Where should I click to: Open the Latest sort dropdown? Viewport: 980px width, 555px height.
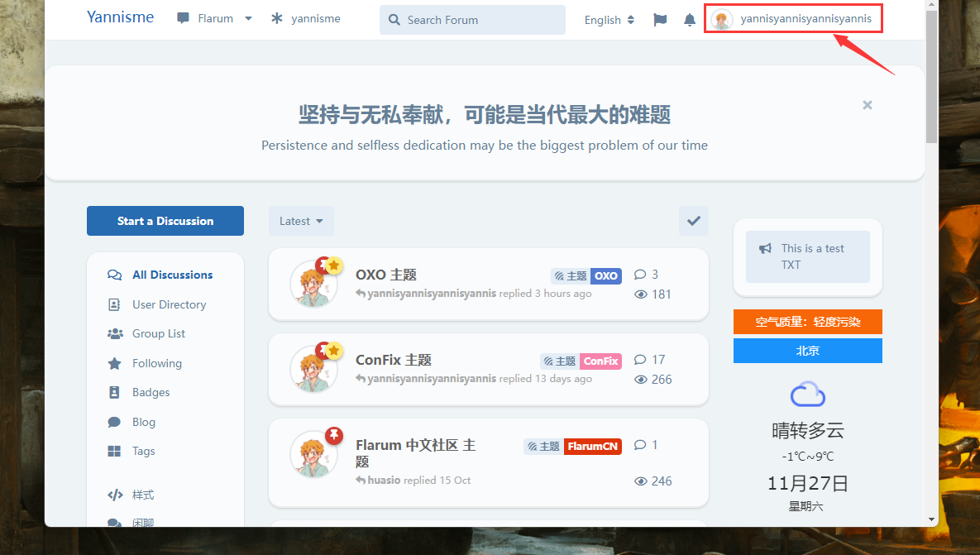click(301, 221)
